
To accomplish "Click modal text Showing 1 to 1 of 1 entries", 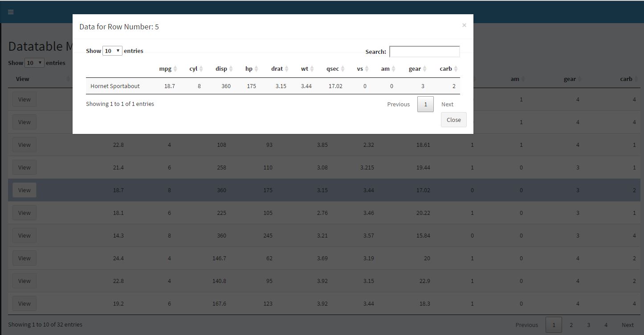I will pos(120,104).
